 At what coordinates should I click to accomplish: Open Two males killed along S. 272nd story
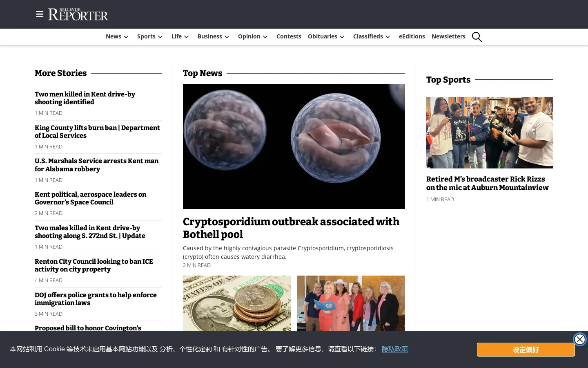90,232
